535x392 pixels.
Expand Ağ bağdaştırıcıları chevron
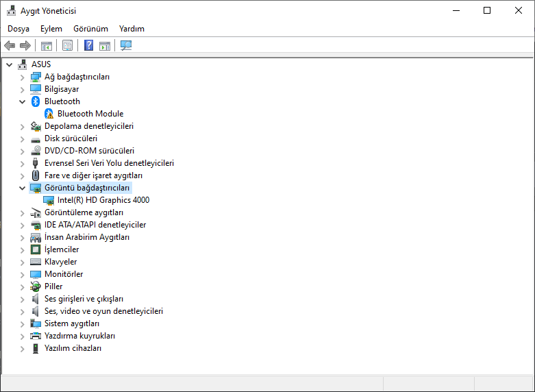(x=23, y=77)
